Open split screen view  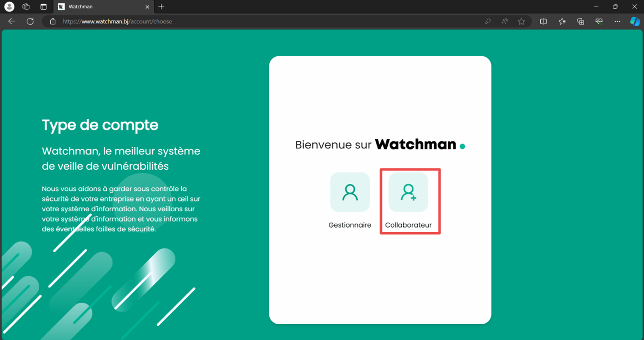pyautogui.click(x=543, y=21)
